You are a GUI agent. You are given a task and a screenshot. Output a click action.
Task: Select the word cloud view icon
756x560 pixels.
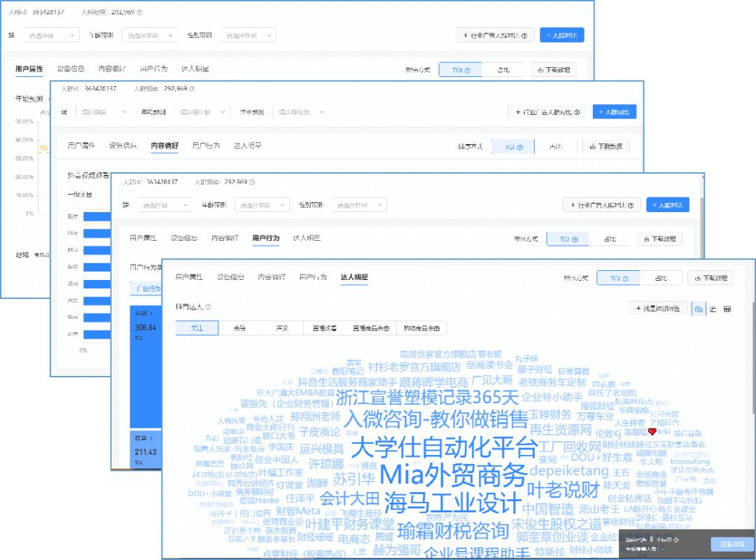point(699,309)
